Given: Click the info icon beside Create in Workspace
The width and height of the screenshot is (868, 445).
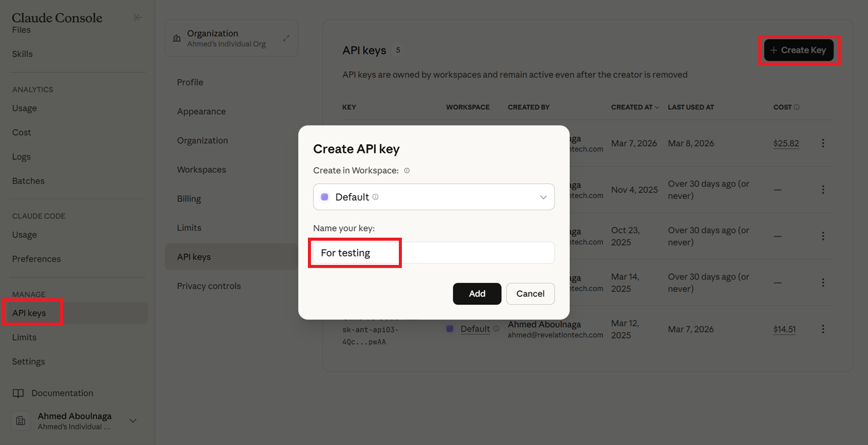Looking at the screenshot, I should pyautogui.click(x=407, y=170).
